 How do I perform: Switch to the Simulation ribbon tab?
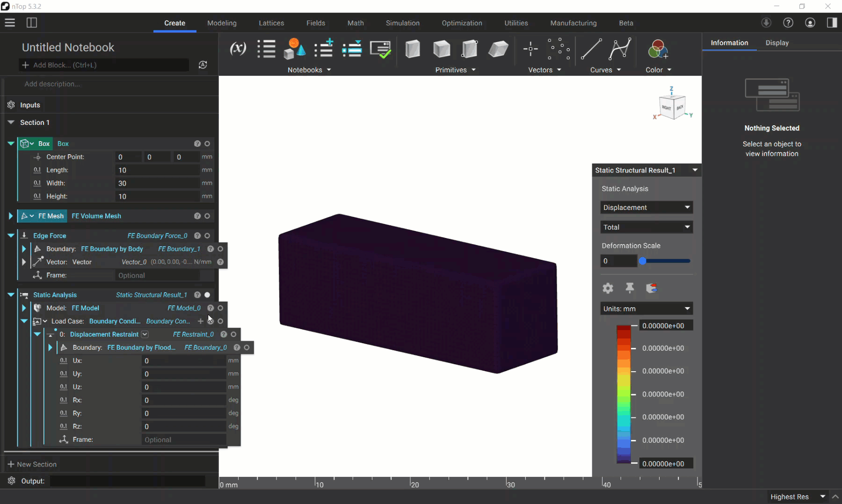(x=402, y=23)
